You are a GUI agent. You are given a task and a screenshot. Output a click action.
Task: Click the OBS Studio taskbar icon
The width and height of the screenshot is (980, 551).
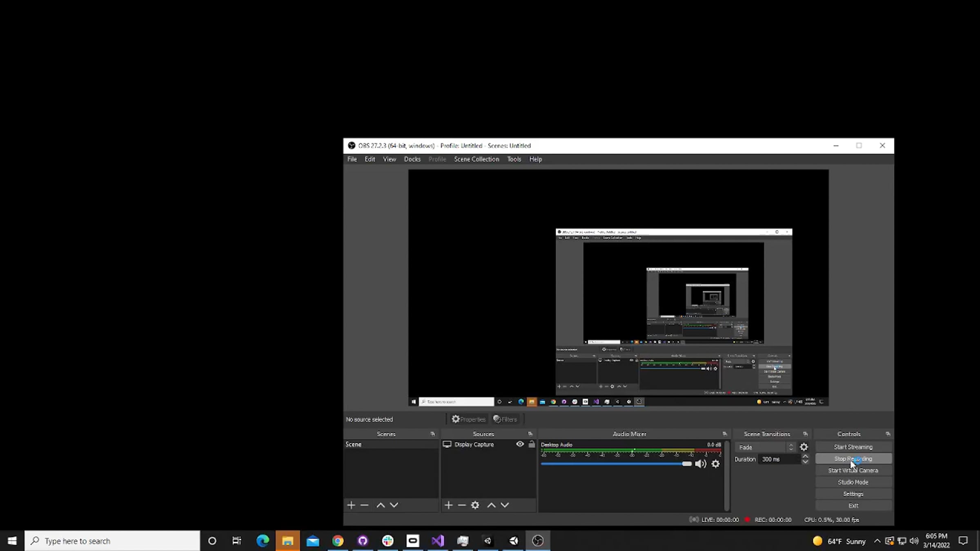[x=538, y=541]
